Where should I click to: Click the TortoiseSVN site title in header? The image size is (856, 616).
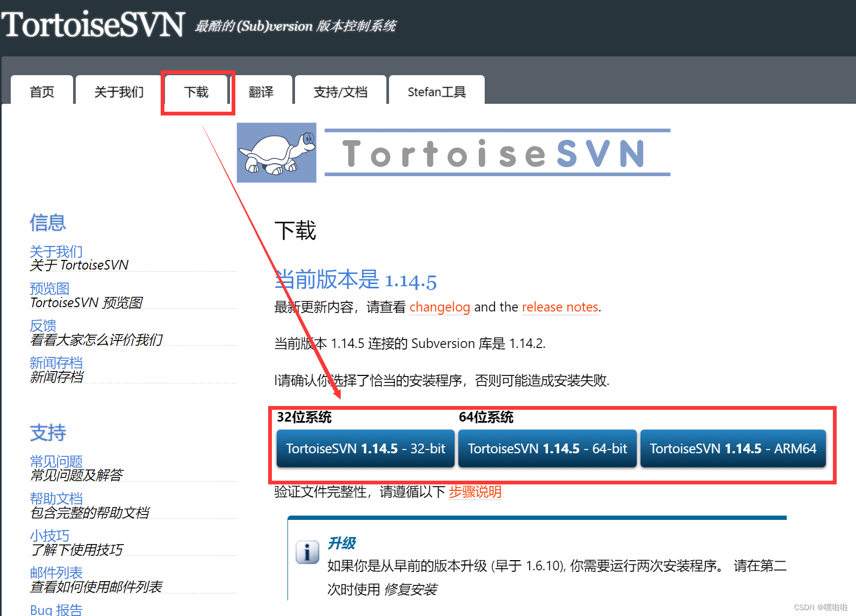pyautogui.click(x=93, y=25)
